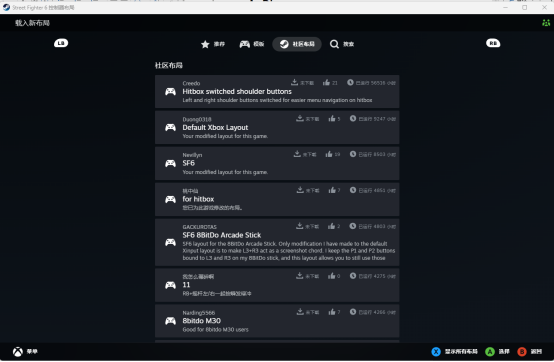Pick the SF6 layout title by Newllyn

(x=188, y=163)
